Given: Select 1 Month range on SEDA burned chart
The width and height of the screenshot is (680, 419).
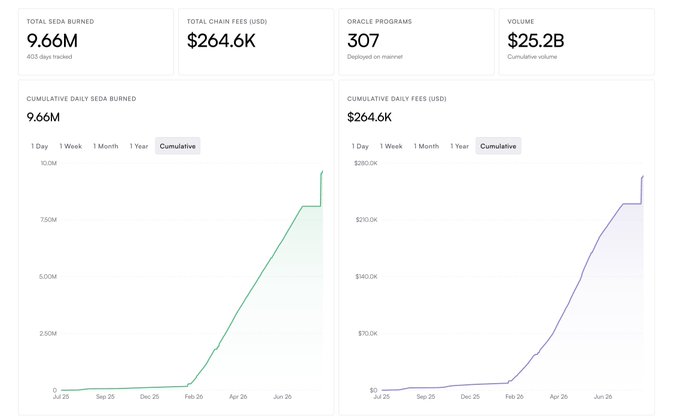Looking at the screenshot, I should 106,146.
